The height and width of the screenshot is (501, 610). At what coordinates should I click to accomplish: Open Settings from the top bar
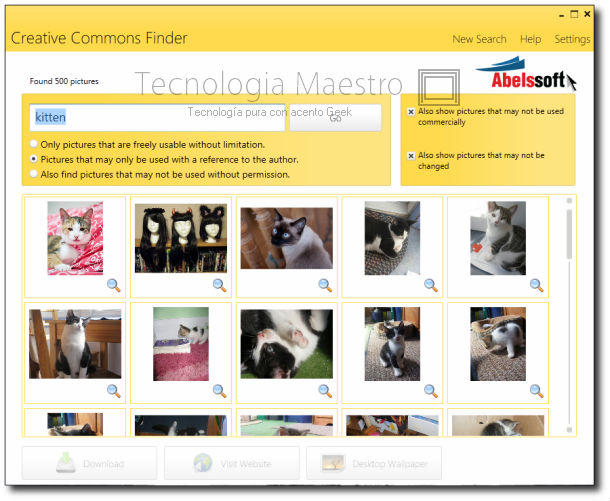click(572, 39)
